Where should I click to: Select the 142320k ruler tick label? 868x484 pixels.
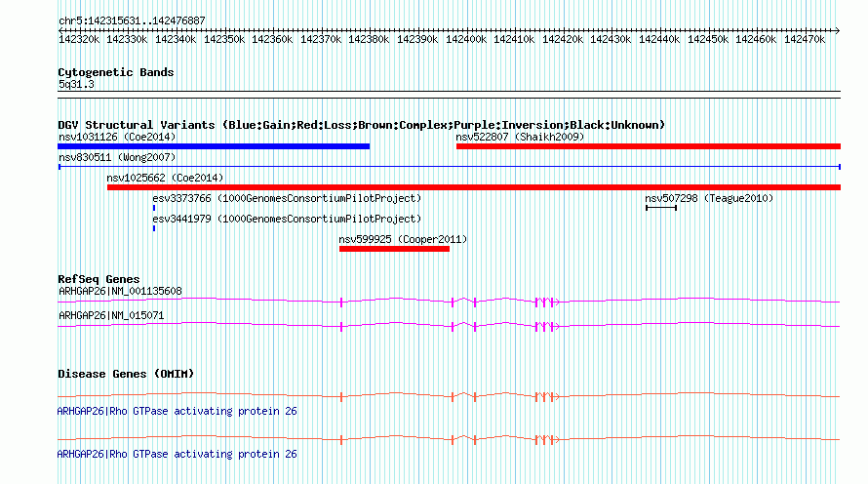79,39
